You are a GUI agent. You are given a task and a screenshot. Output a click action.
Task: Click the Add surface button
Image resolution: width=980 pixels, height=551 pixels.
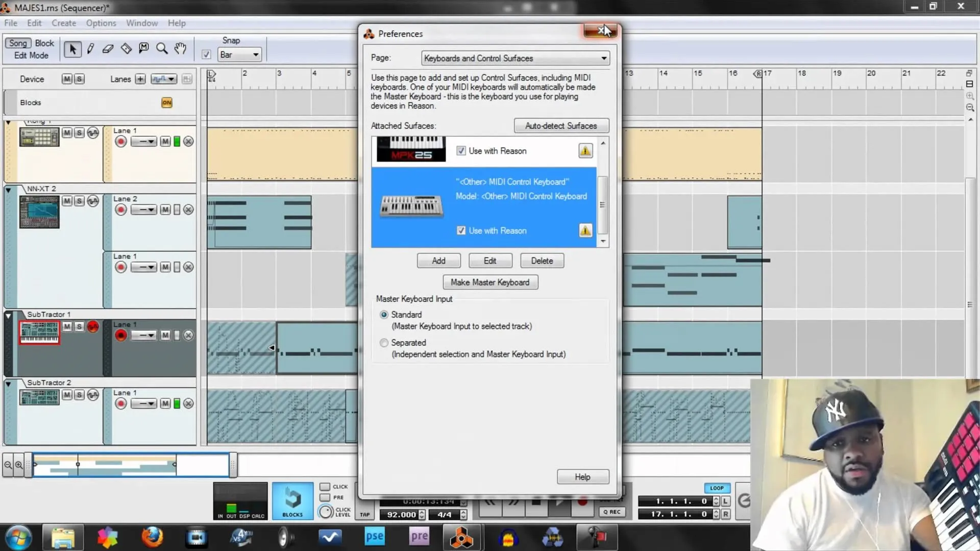tap(438, 260)
